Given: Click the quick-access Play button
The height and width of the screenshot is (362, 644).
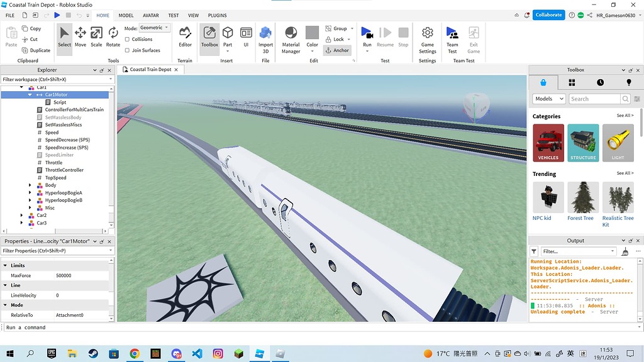Looking at the screenshot, I should pos(57,15).
